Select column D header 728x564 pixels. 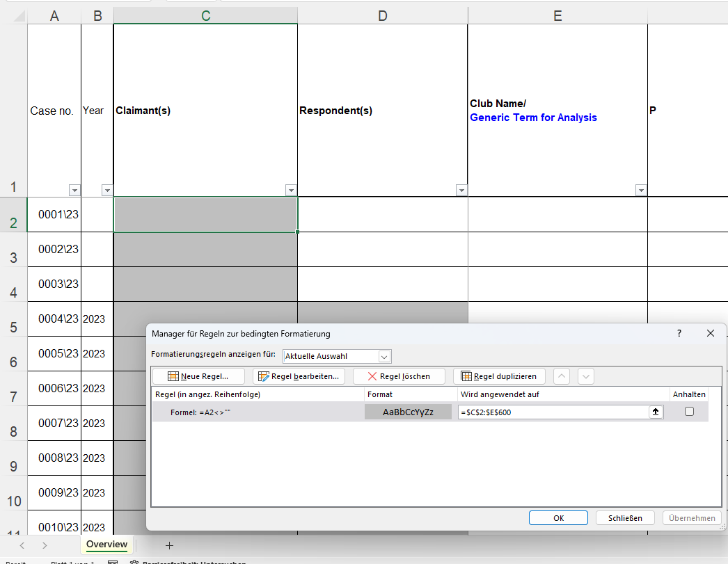pyautogui.click(x=382, y=16)
